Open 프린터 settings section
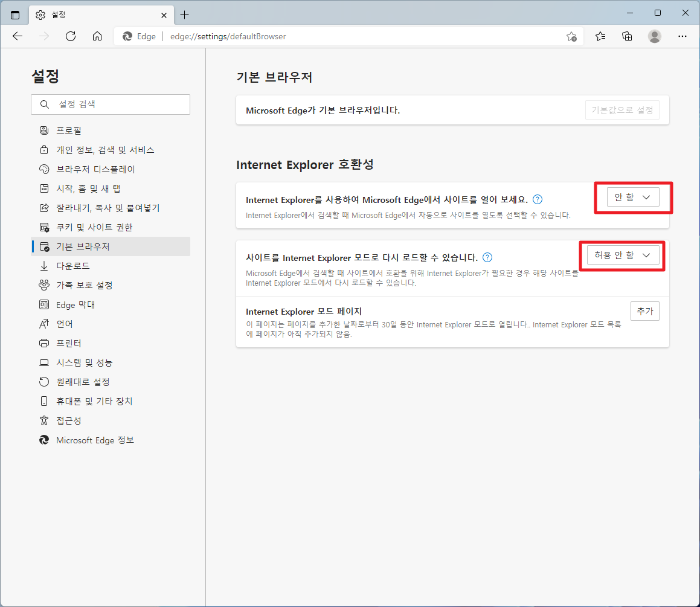Viewport: 700px width, 607px height. click(111, 343)
